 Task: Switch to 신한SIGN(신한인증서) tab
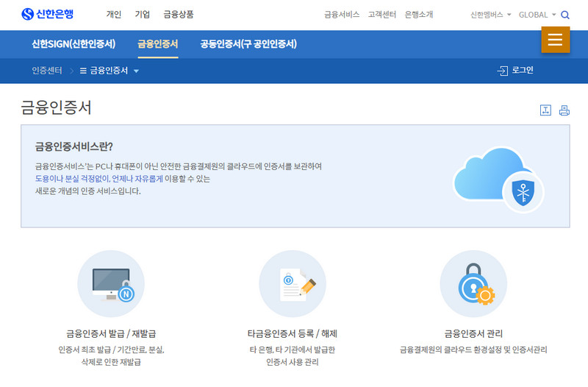tap(73, 44)
